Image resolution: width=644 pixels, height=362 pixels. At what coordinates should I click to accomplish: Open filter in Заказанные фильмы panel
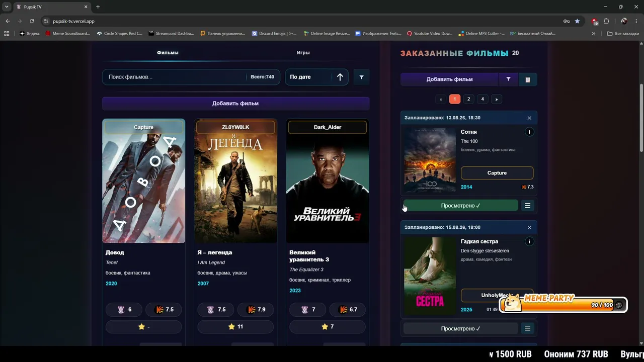pos(508,79)
